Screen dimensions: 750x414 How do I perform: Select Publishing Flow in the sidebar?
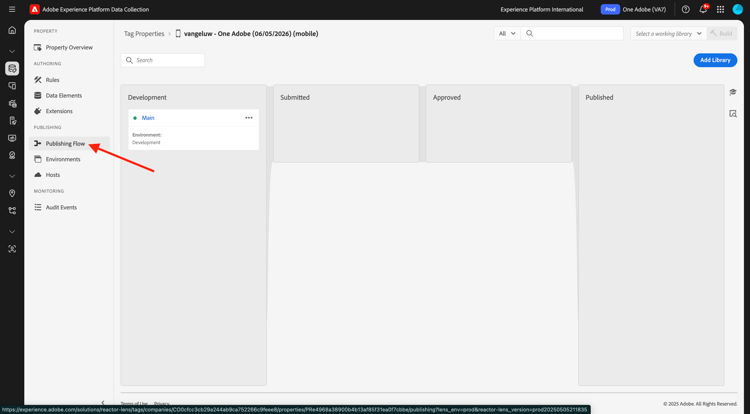pyautogui.click(x=69, y=143)
